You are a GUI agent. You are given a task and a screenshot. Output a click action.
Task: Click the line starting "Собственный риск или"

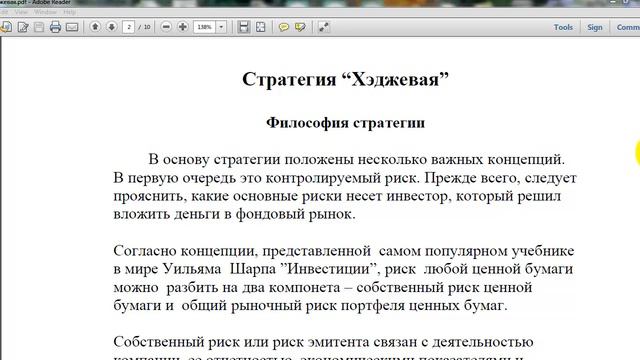(x=323, y=342)
